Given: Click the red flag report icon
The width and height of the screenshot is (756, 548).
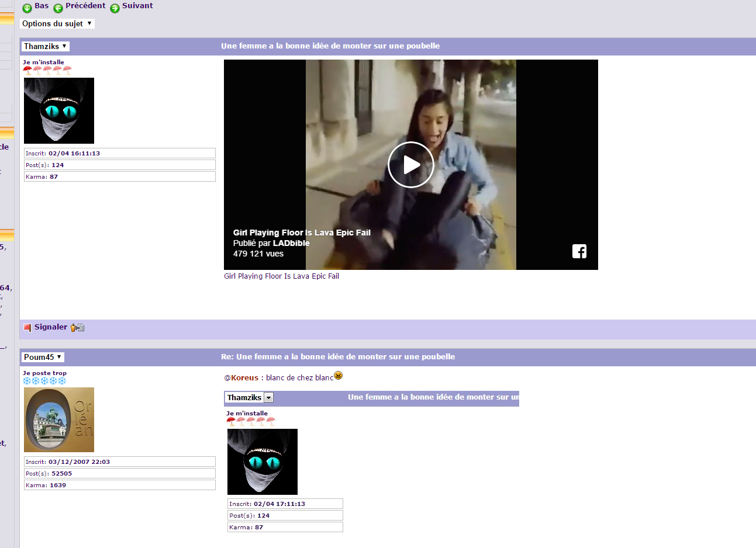Looking at the screenshot, I should (27, 328).
